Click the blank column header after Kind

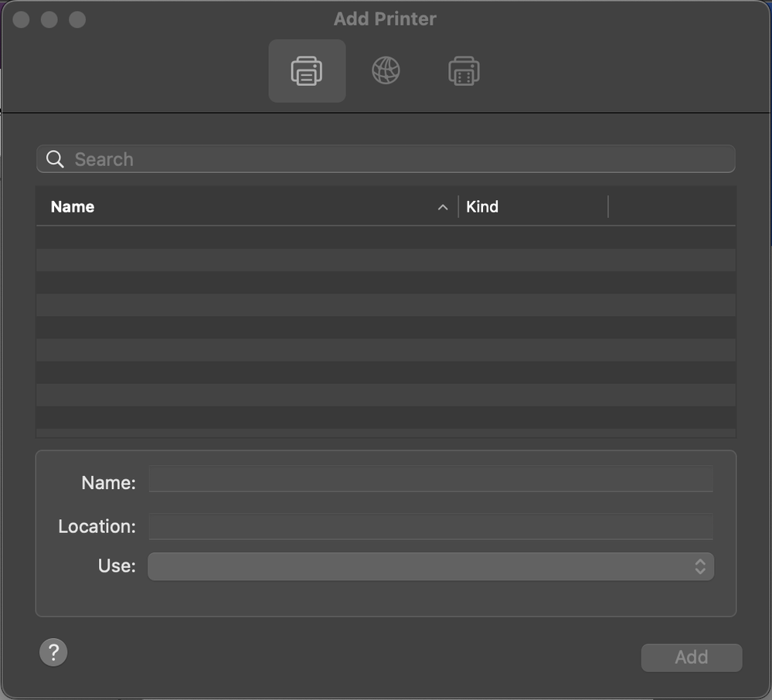click(x=671, y=207)
